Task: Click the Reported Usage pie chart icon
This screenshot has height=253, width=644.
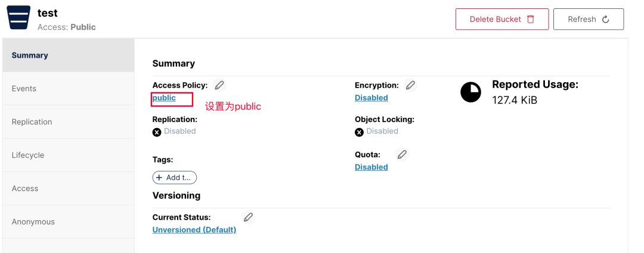Action: tap(470, 92)
